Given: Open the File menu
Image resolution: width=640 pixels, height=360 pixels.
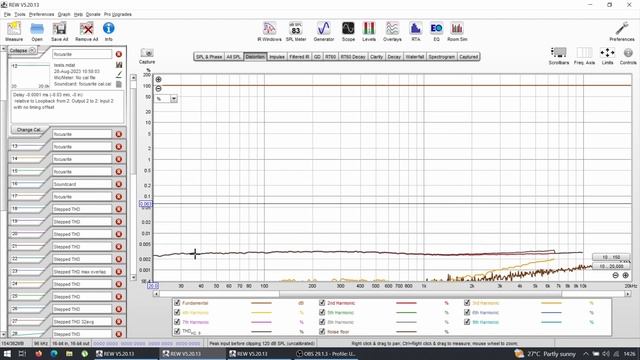Looking at the screenshot, I should (x=7, y=14).
